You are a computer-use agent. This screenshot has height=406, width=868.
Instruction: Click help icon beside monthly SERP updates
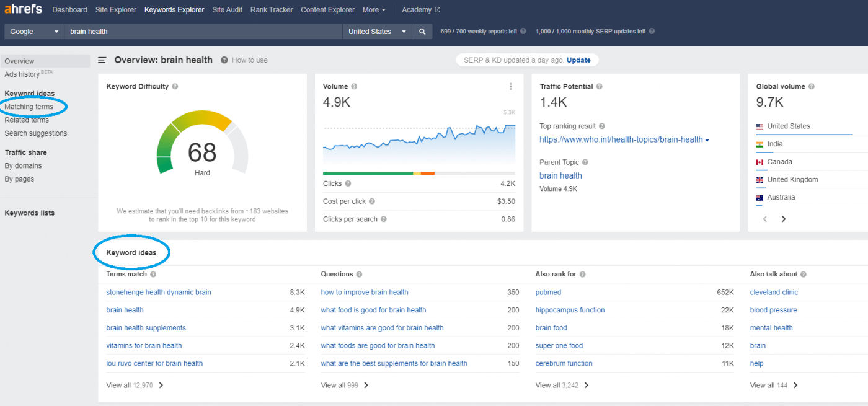[x=652, y=32]
